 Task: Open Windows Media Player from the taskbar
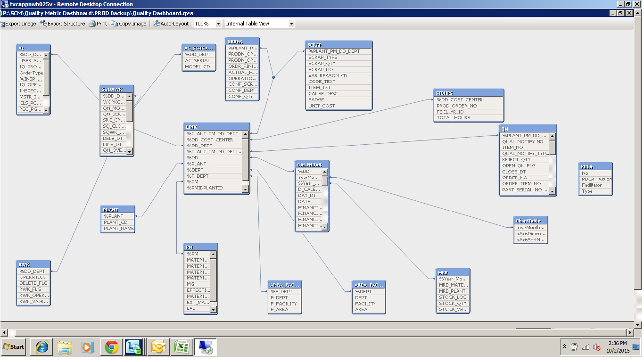click(88, 347)
